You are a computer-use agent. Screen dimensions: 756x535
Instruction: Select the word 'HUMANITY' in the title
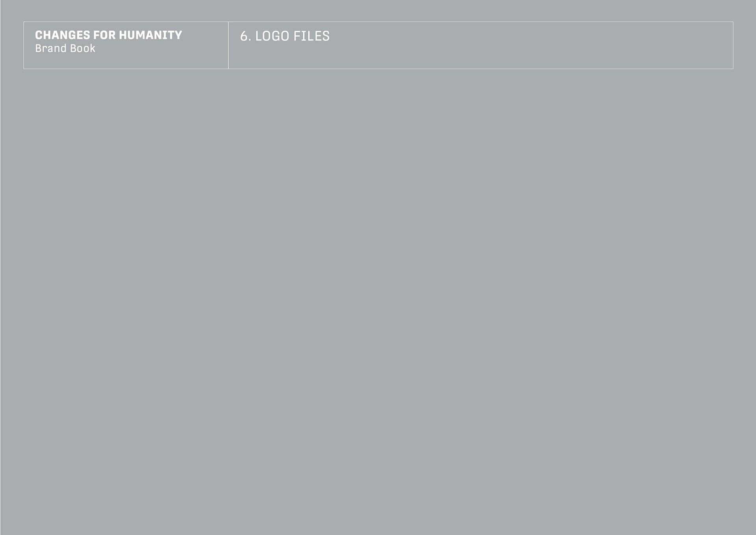click(x=150, y=35)
